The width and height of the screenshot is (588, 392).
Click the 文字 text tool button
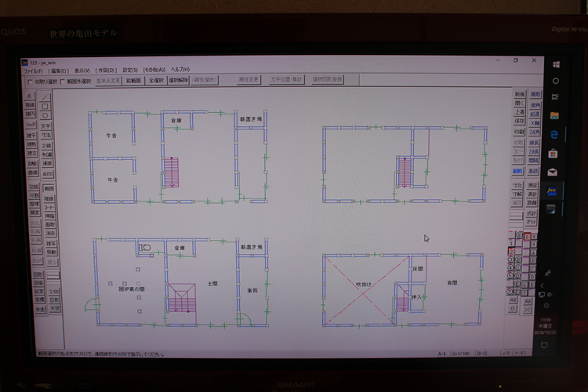click(45, 125)
